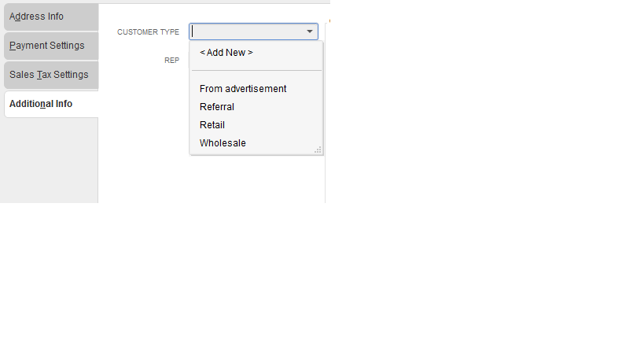The image size is (644, 362).
Task: Switch to the Payment Settings tab
Action: coord(50,46)
